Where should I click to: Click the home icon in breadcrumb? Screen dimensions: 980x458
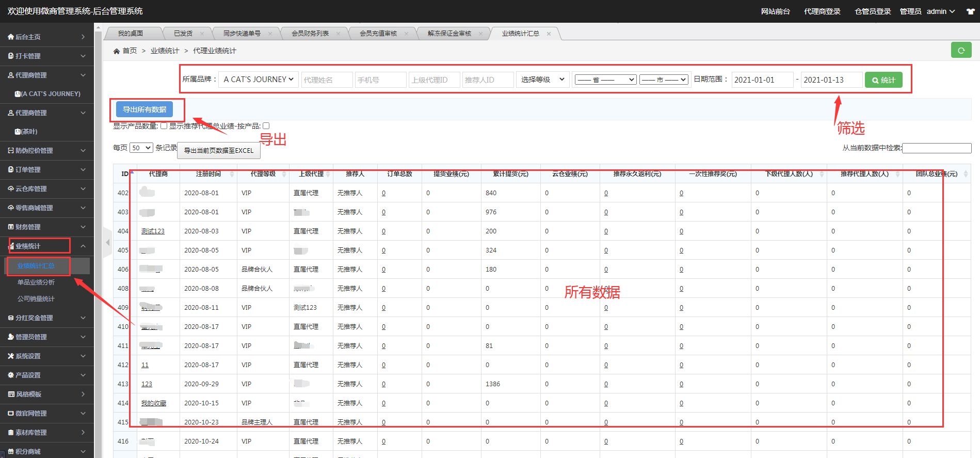(x=117, y=51)
